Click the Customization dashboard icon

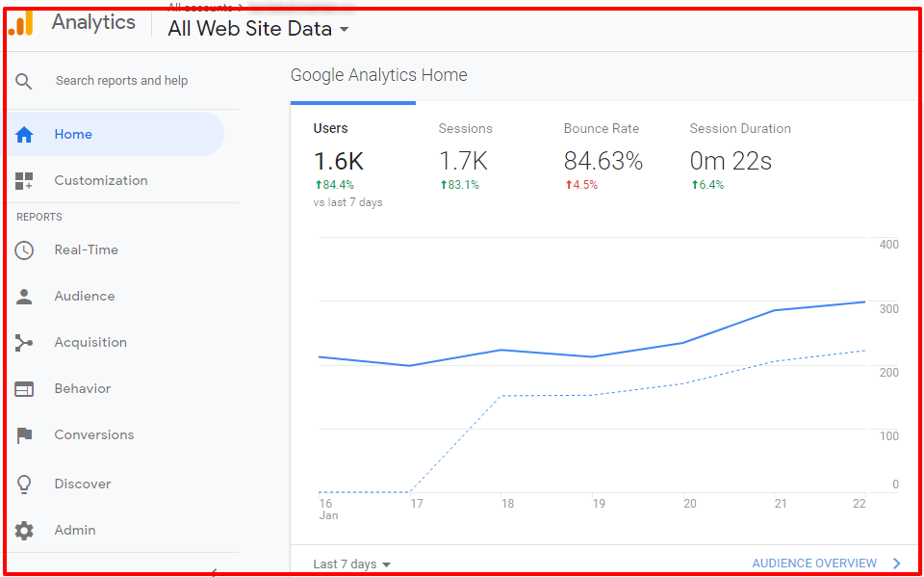(23, 180)
